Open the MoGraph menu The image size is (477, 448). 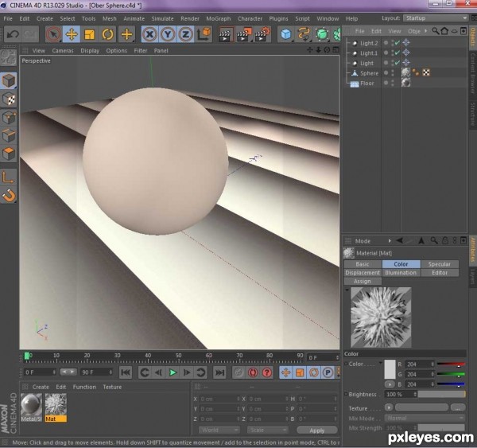[219, 18]
